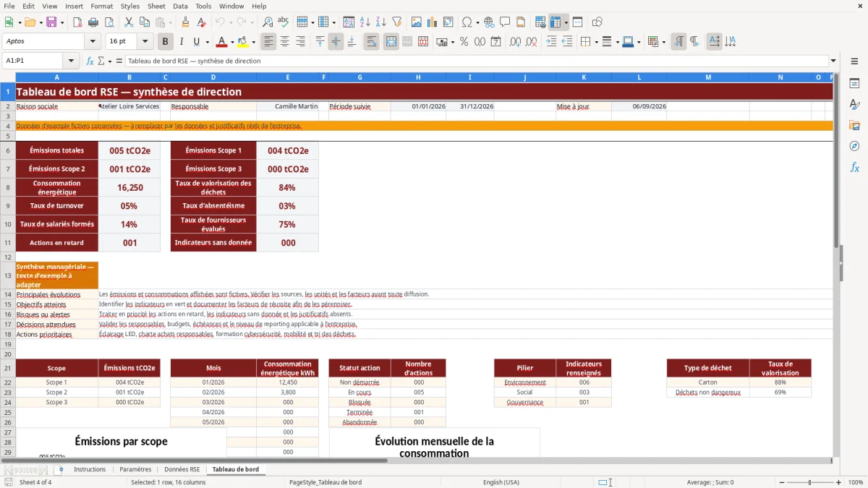
Task: Open the background color dropdown arrow
Action: (254, 42)
